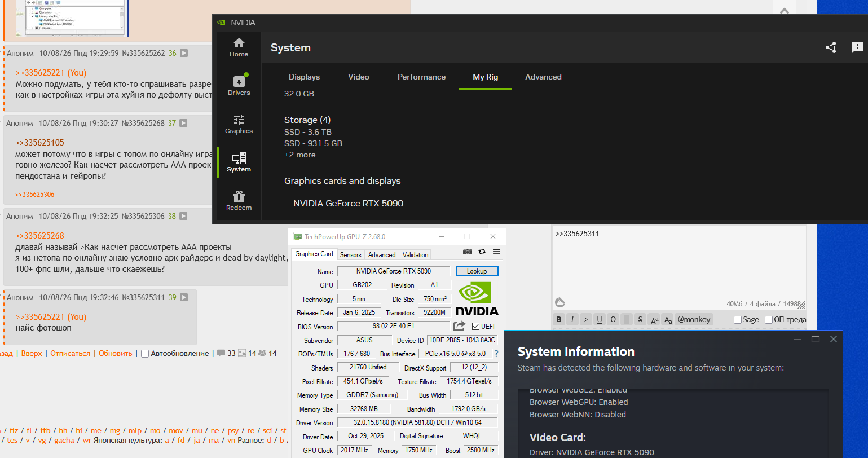This screenshot has width=868, height=458.
Task: Open the sci board link
Action: point(267,430)
